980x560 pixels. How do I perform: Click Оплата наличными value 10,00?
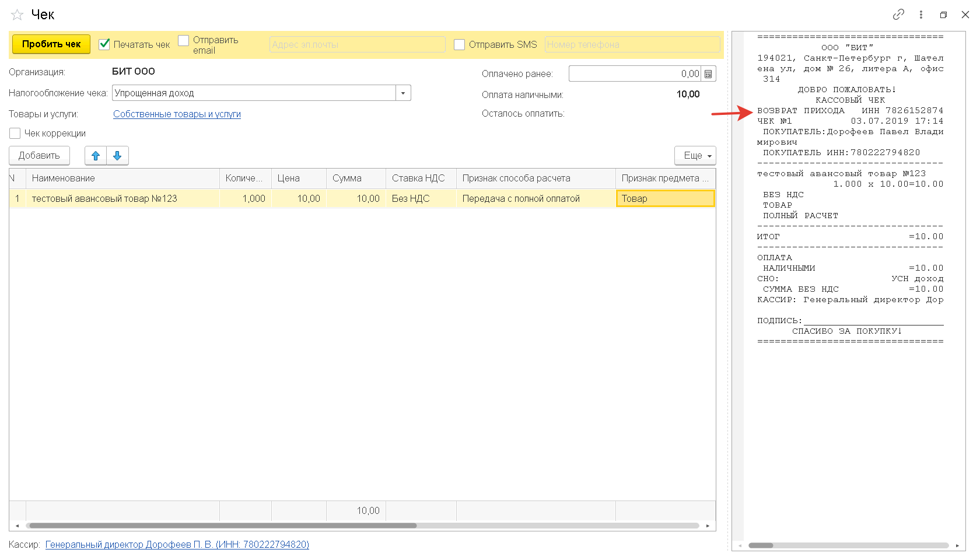coord(688,94)
